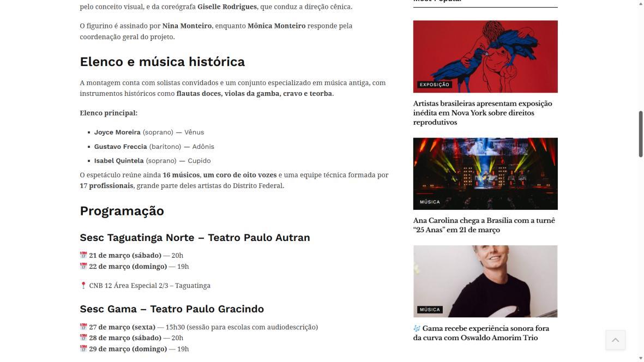Click the calendar icon beside 29 de março
Viewport: 644px width, 362px height.
(83, 349)
